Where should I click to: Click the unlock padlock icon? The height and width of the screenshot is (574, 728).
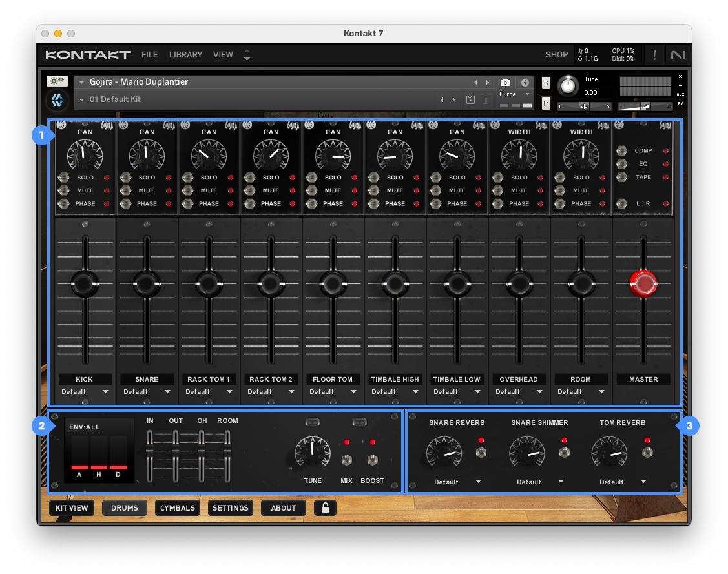[x=325, y=507]
